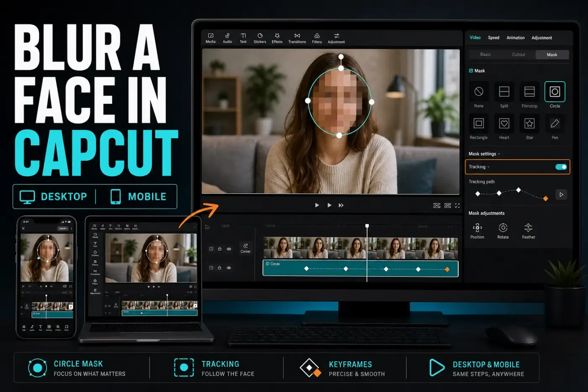Select the orange keyframe on the tracking path
The width and height of the screenshot is (588, 392).
point(546,199)
